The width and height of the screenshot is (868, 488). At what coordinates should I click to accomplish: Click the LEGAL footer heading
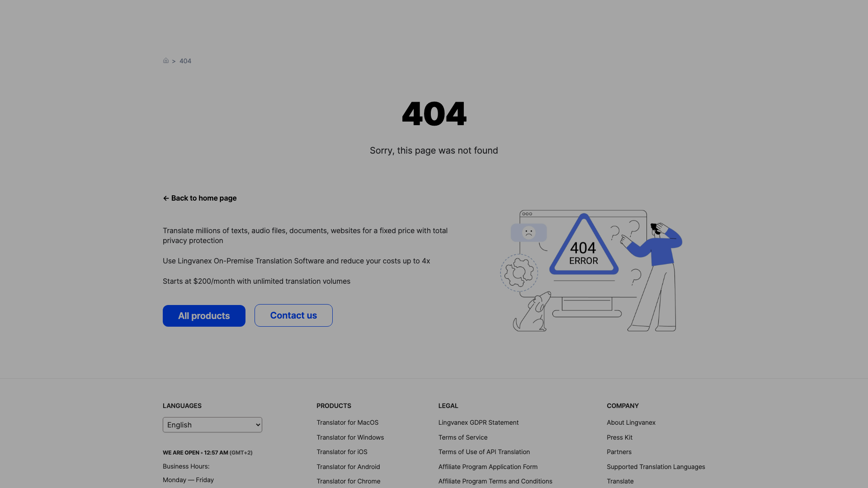click(x=448, y=406)
